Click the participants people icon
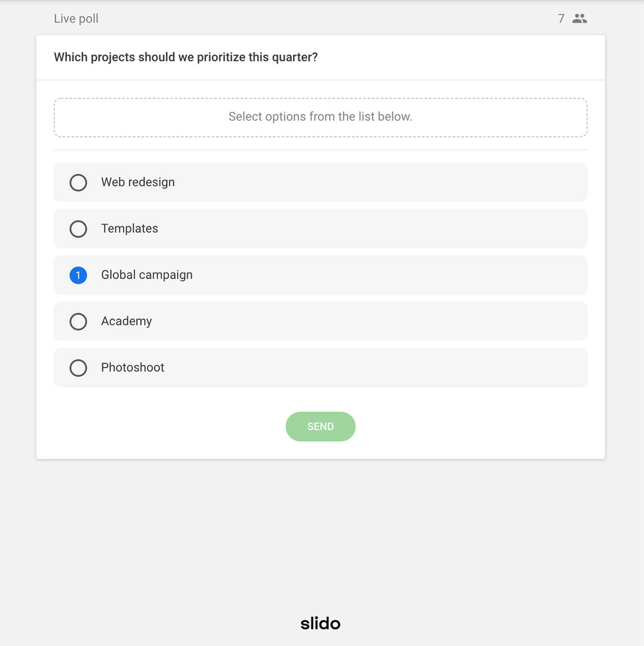The image size is (644, 646). [x=579, y=19]
